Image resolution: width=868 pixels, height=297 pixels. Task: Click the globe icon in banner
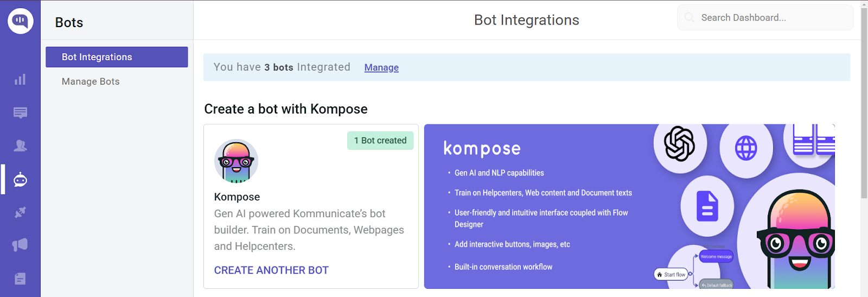(x=746, y=148)
